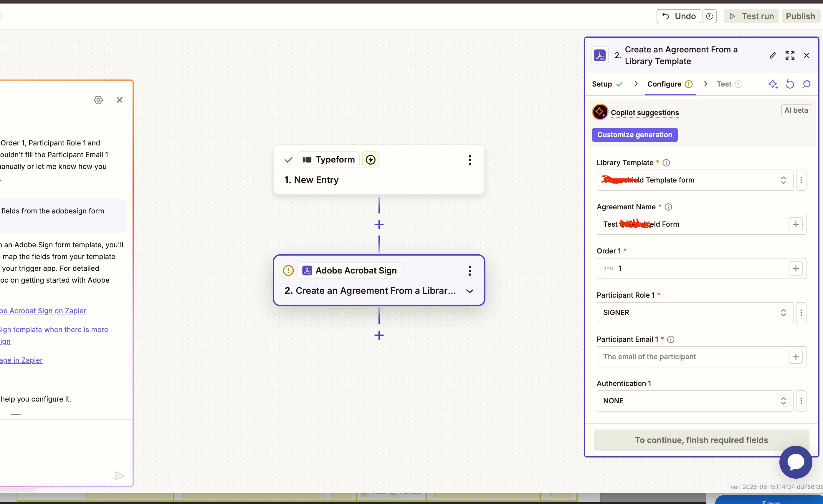Viewport: 823px width, 504px height.
Task: Open Copilot suggestions link
Action: click(x=644, y=112)
